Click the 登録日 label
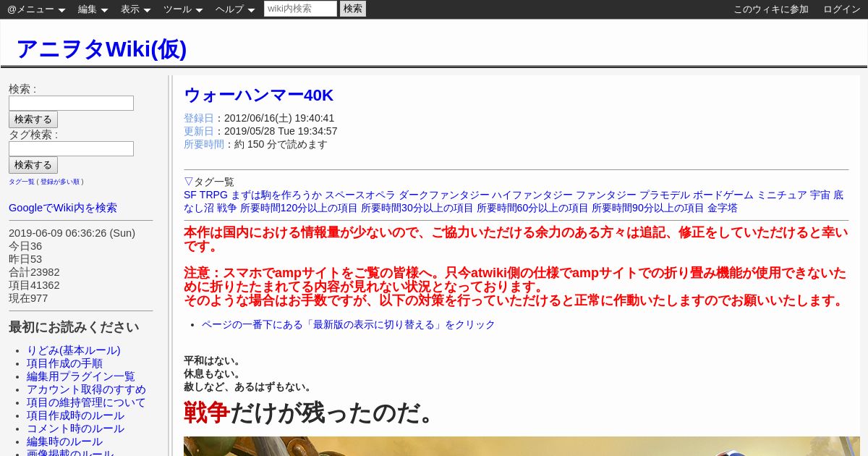 click(x=199, y=118)
